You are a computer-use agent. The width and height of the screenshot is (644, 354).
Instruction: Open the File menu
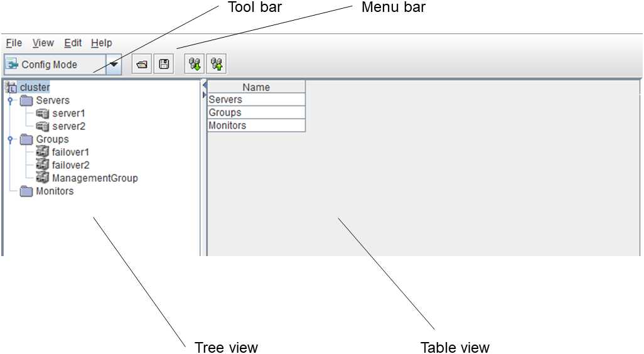(14, 43)
